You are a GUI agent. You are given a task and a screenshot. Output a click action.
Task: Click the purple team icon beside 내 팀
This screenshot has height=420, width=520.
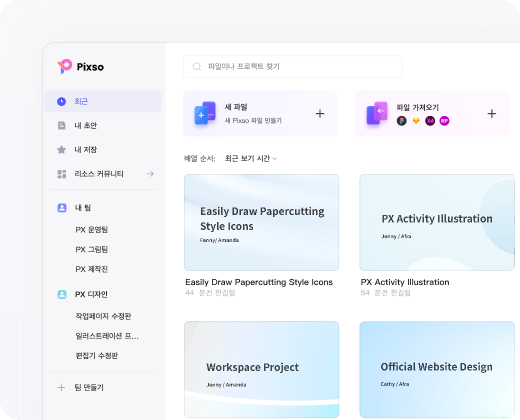[62, 207]
